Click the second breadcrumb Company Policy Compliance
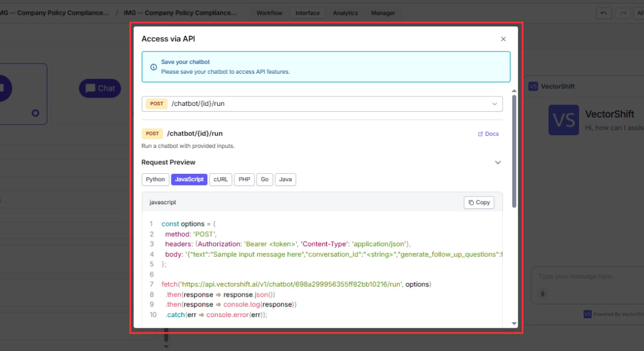 pyautogui.click(x=180, y=13)
